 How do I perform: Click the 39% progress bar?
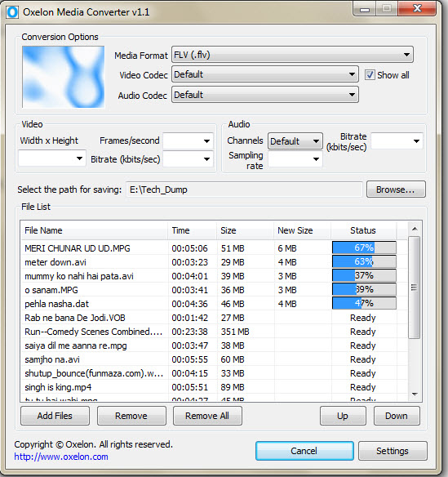364,289
